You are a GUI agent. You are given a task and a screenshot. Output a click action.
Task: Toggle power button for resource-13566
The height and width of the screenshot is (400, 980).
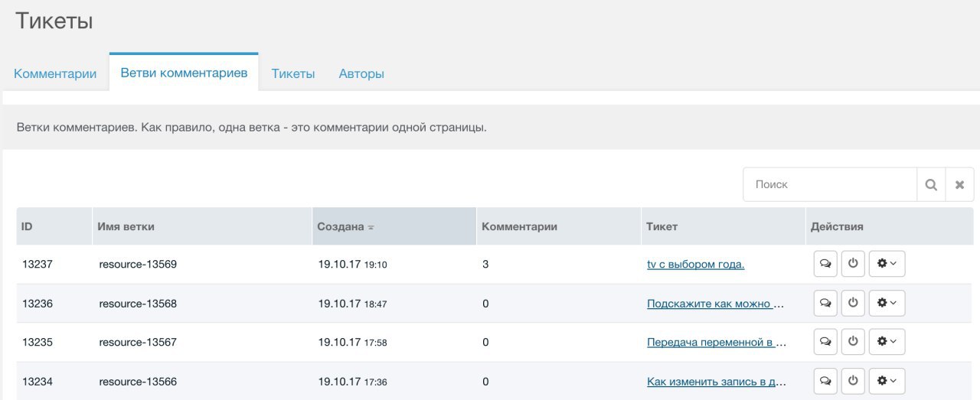click(x=853, y=380)
